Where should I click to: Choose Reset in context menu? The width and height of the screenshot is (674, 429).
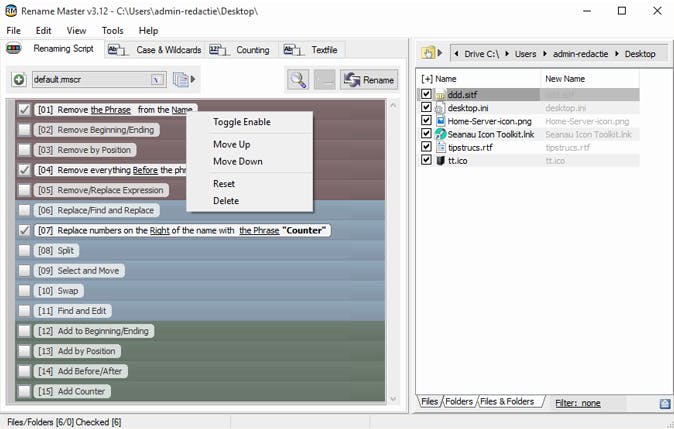pyautogui.click(x=224, y=184)
